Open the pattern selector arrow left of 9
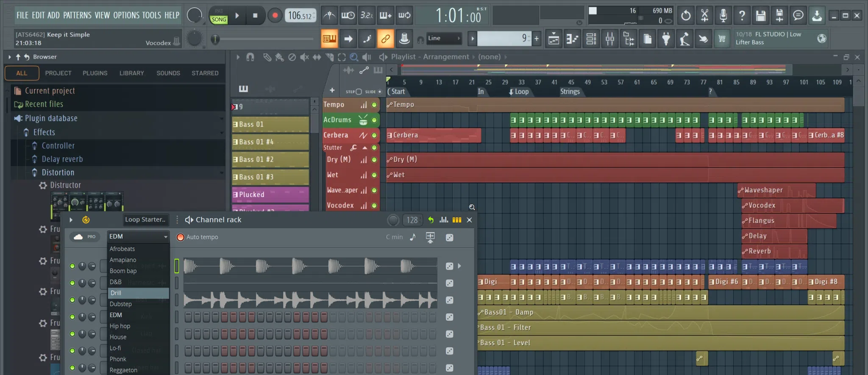The width and height of the screenshot is (868, 375). (472, 39)
